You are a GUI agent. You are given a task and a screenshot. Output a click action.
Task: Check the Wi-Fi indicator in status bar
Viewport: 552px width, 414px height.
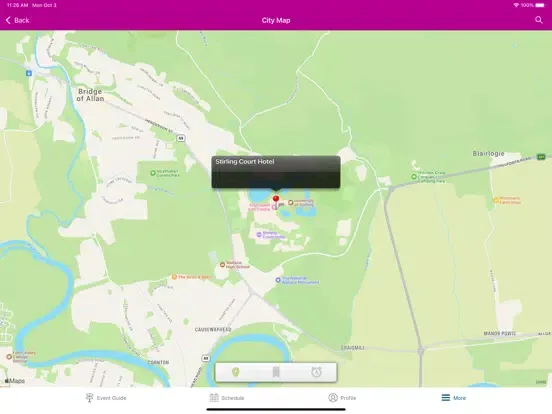tap(516, 5)
